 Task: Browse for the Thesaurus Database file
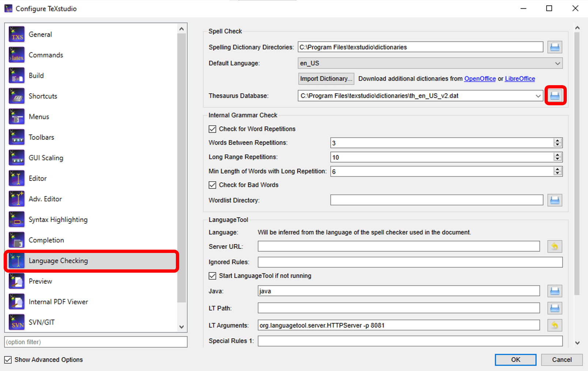pyautogui.click(x=555, y=95)
